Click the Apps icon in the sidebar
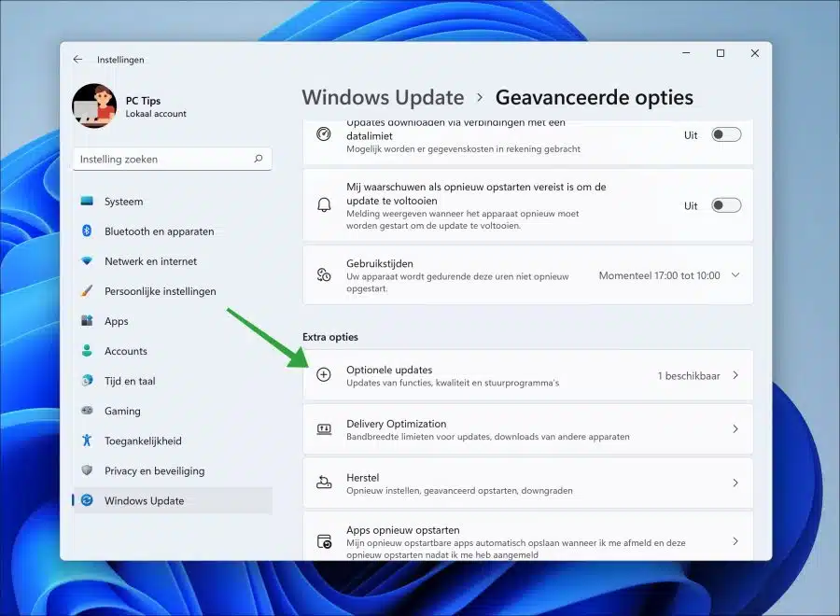840x616 pixels. coord(87,321)
